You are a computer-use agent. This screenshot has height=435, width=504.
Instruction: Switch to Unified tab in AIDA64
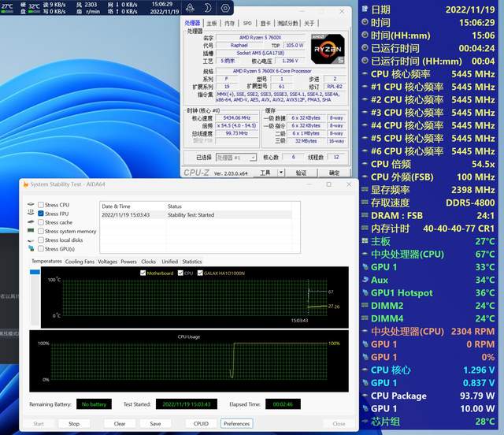(x=170, y=262)
